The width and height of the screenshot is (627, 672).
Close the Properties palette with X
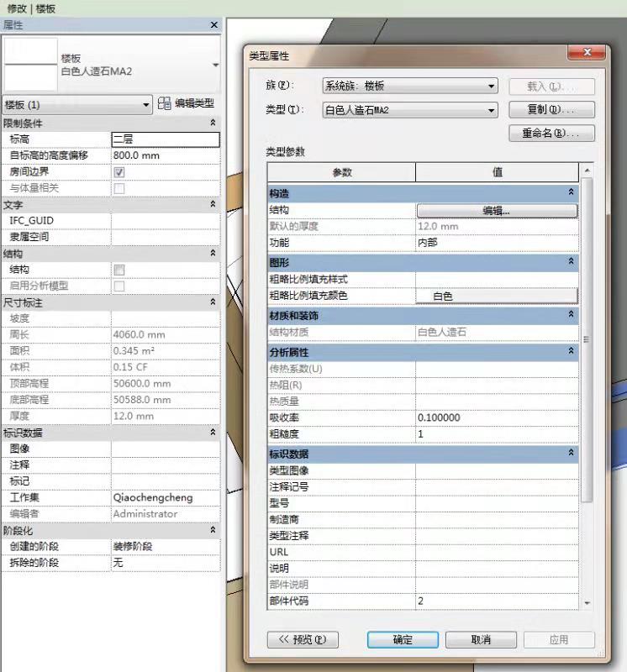pyautogui.click(x=214, y=25)
